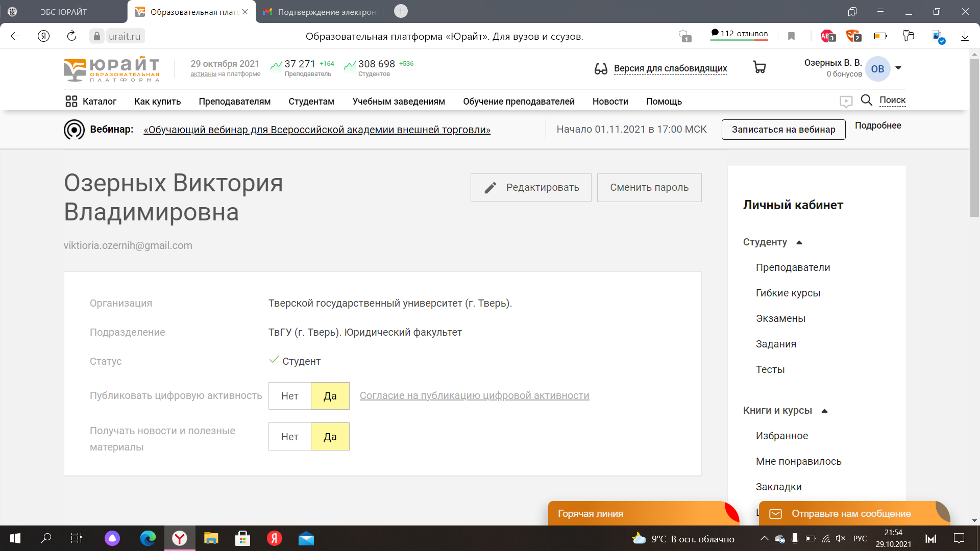The height and width of the screenshot is (551, 980).
Task: Click the Редактировать button
Action: pyautogui.click(x=531, y=188)
